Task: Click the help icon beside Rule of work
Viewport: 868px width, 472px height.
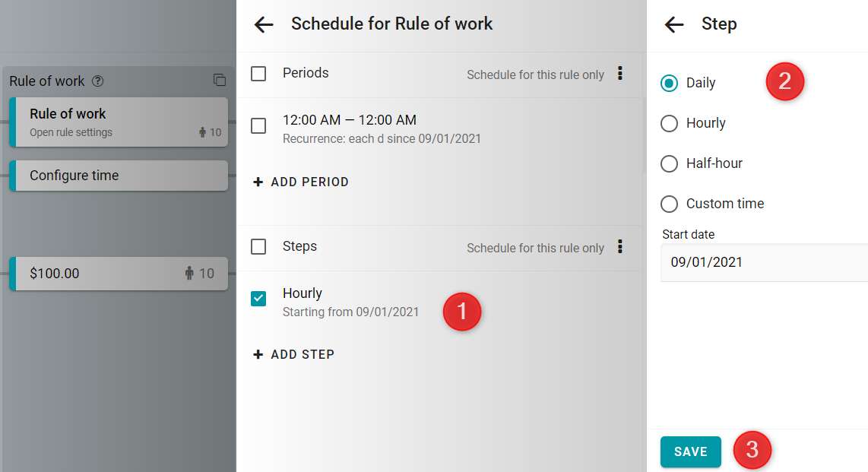Action: pyautogui.click(x=97, y=81)
